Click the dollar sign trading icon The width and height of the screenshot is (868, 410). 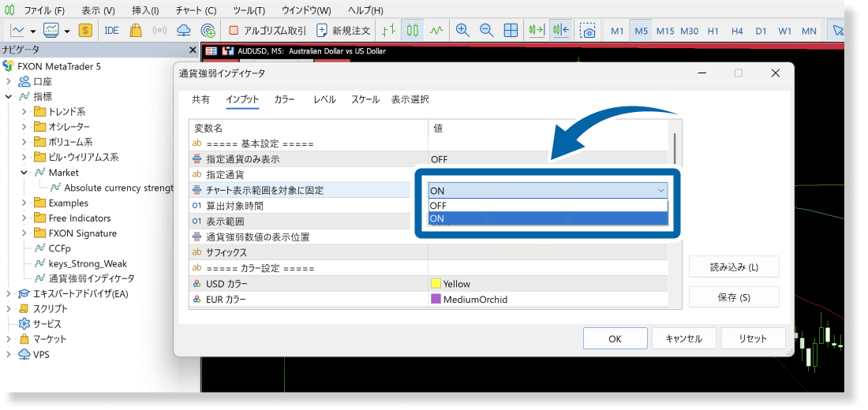coord(85,31)
